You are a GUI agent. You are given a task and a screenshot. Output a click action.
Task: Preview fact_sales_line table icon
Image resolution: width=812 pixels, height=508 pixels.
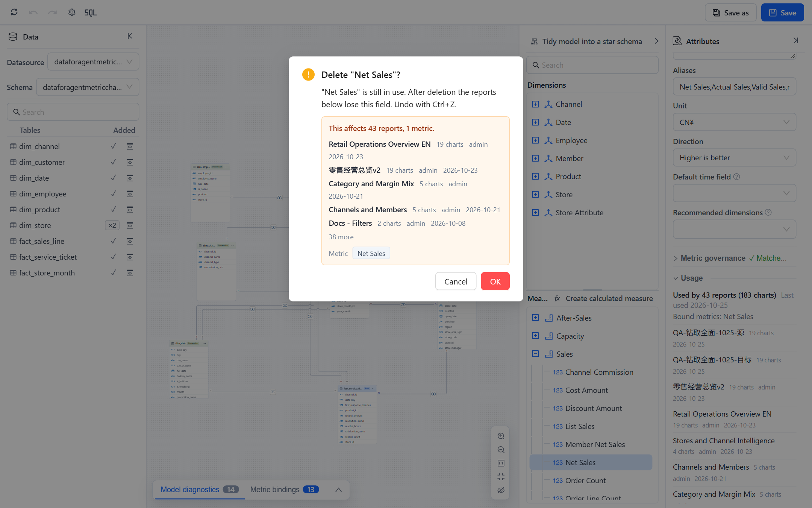point(130,241)
